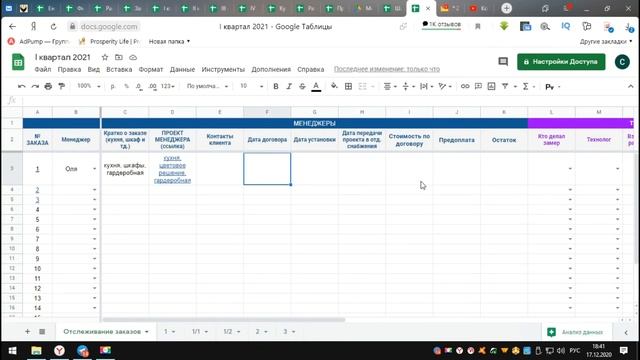The width and height of the screenshot is (640, 360).
Task: Open vertical align options
Action: click(x=408, y=87)
